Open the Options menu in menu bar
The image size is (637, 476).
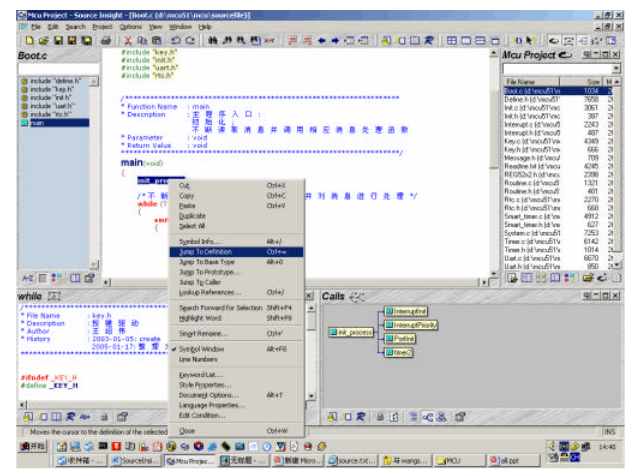[130, 26]
